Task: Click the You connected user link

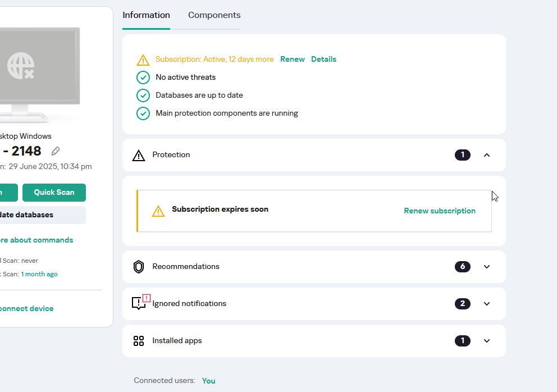Action: coord(208,381)
